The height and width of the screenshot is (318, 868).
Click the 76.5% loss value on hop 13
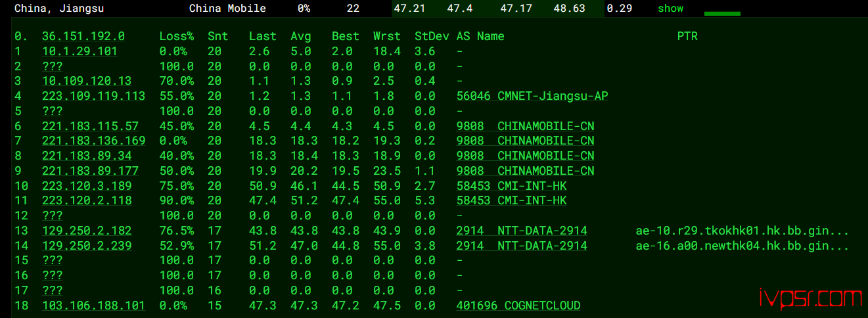tap(177, 231)
